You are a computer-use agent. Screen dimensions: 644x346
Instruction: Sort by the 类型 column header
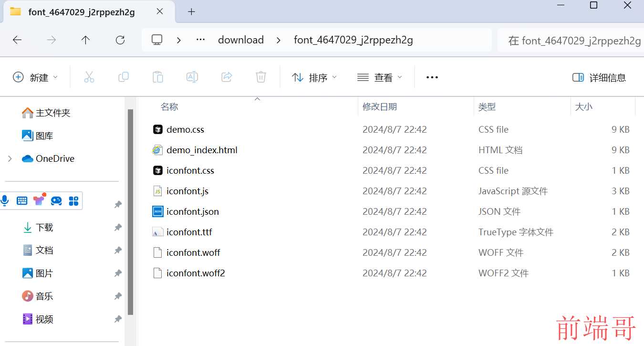tap(487, 107)
